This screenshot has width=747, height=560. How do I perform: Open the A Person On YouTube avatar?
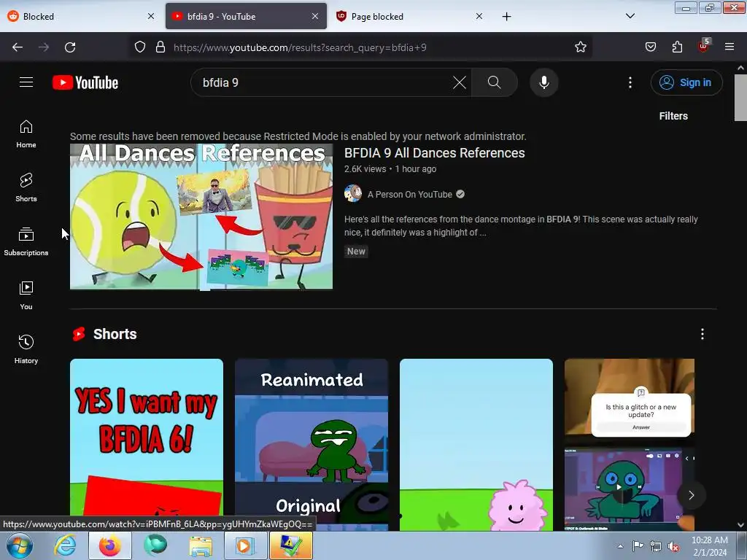(x=353, y=194)
